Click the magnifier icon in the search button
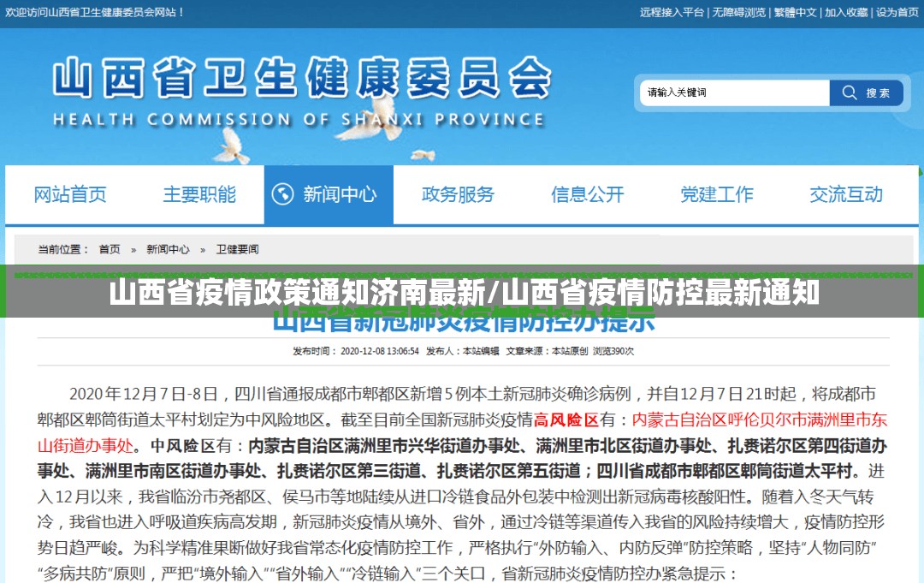 tap(850, 92)
